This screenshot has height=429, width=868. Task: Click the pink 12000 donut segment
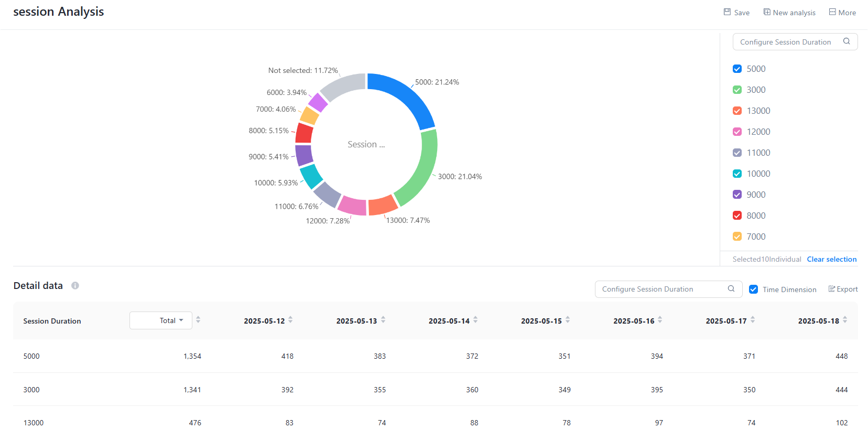pos(352,205)
